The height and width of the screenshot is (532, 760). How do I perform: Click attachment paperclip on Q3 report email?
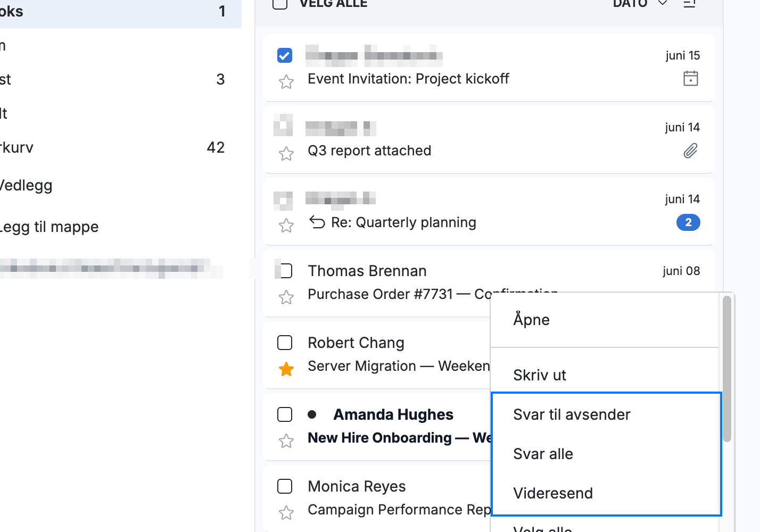pyautogui.click(x=691, y=151)
